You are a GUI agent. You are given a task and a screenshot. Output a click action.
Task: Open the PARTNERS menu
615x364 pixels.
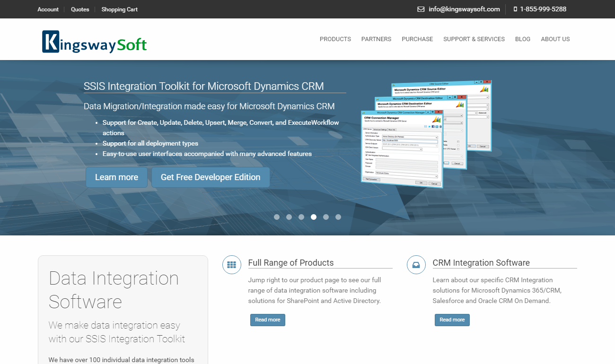(377, 39)
